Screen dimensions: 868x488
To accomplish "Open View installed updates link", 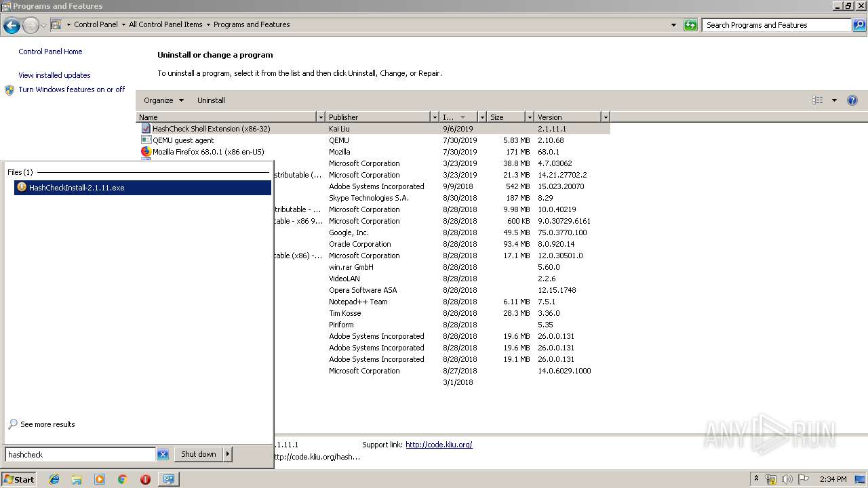I will [x=54, y=75].
